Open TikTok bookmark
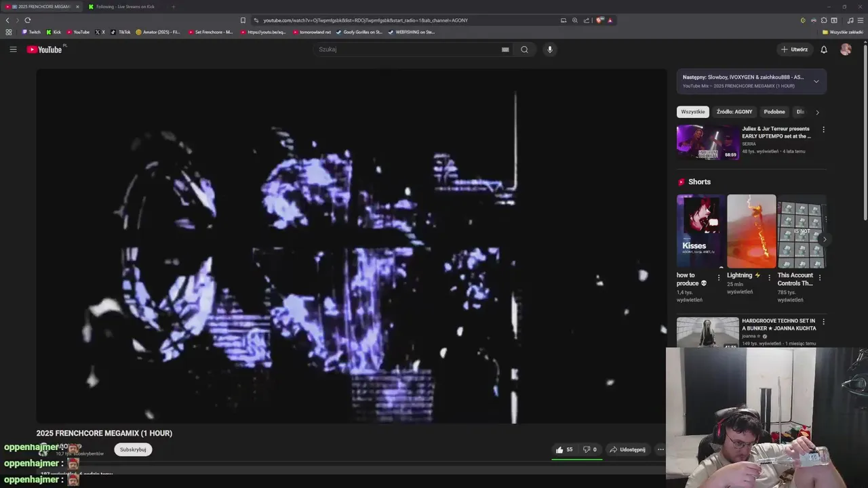 pos(121,32)
